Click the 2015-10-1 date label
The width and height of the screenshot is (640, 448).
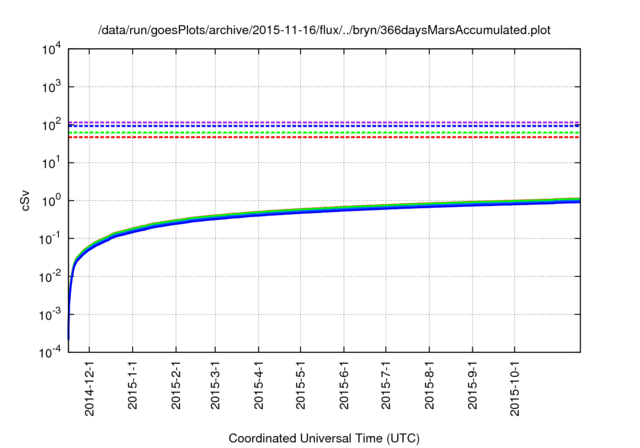coord(515,388)
